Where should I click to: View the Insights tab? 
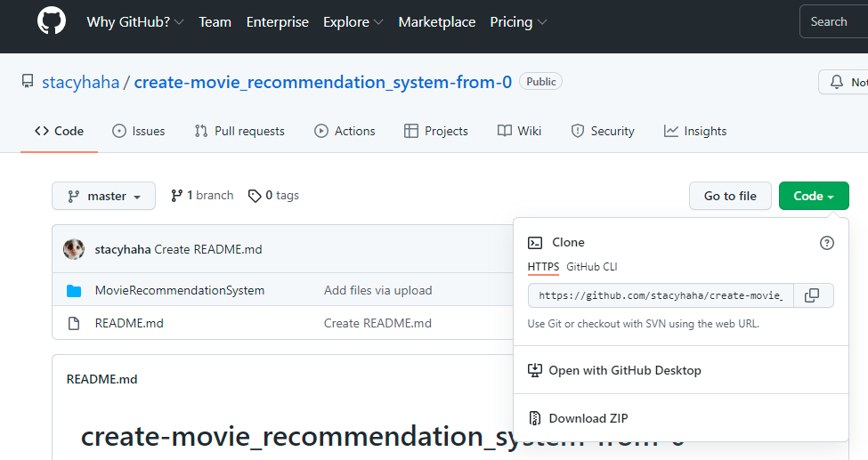[695, 131]
